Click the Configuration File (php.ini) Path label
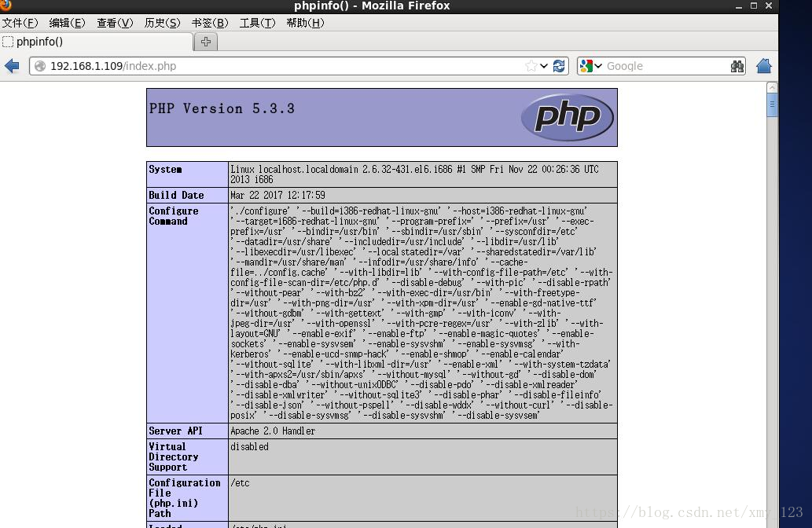Image resolution: width=812 pixels, height=528 pixels. [185, 498]
